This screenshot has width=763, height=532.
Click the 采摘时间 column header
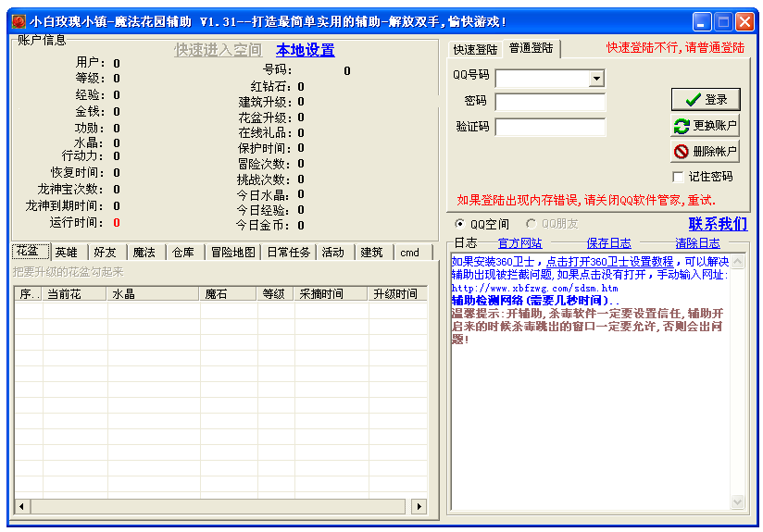(331, 293)
